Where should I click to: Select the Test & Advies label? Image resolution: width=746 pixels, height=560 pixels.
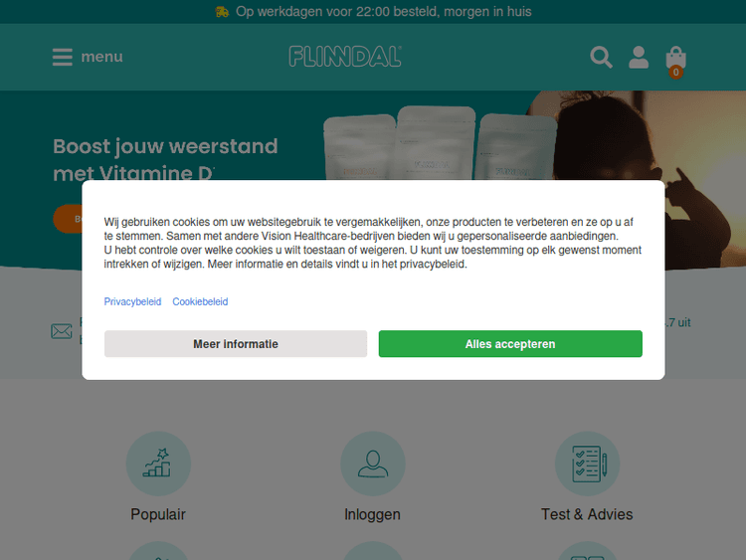click(587, 514)
